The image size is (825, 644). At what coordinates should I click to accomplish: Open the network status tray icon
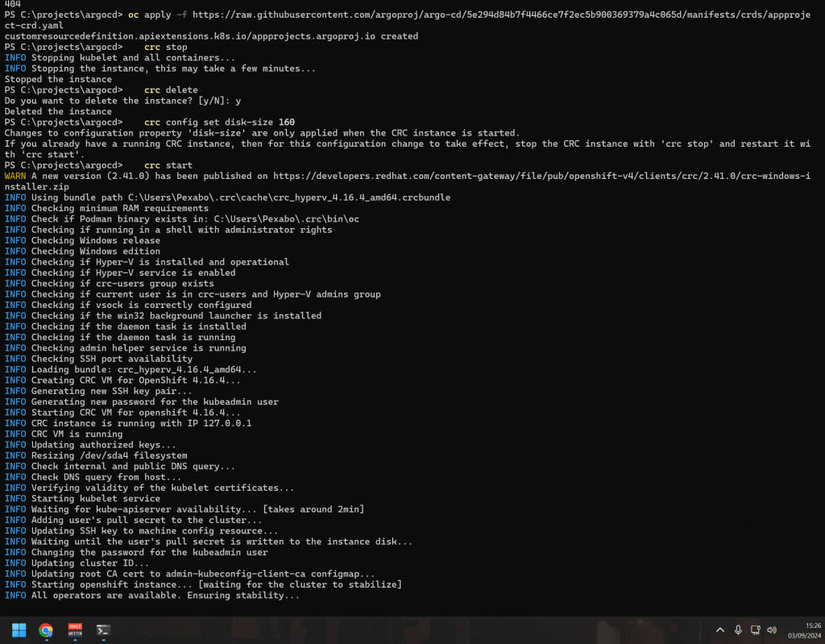click(756, 629)
